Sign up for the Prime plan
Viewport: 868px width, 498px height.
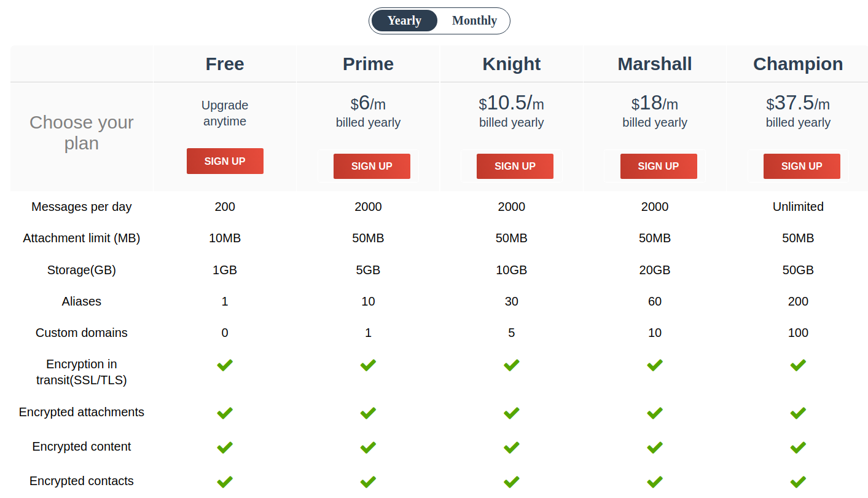(x=372, y=166)
